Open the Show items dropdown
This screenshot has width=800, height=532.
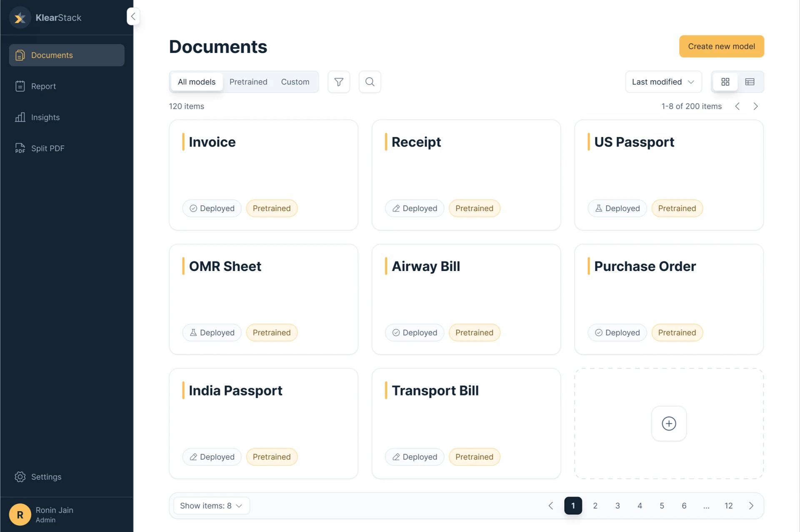pos(210,505)
